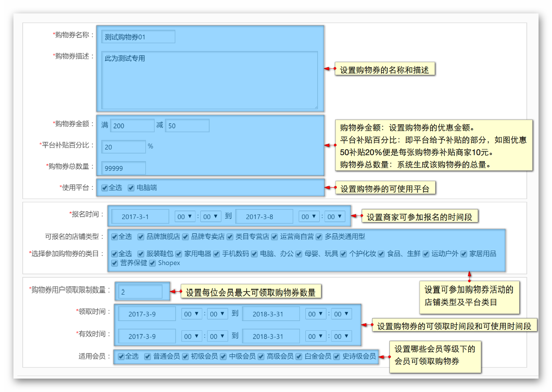552x392 pixels.
Task: Open 报名时间 start minute dropdown
Action: 211,217
